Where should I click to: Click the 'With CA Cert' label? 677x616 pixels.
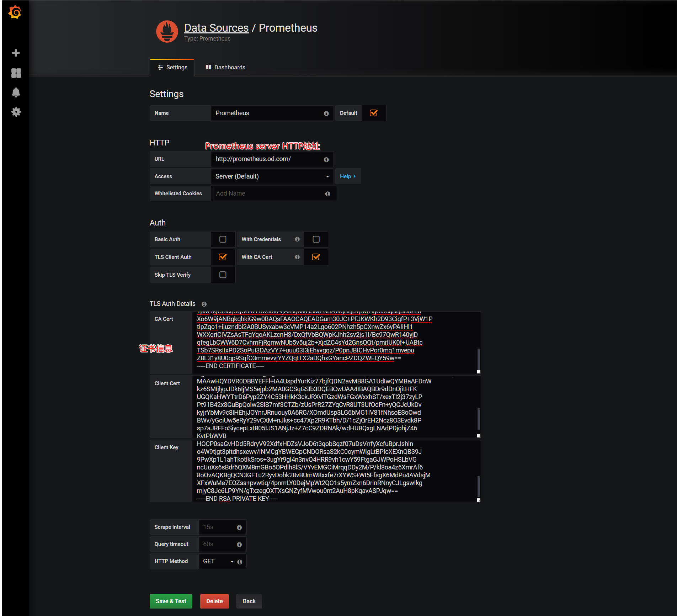(257, 257)
